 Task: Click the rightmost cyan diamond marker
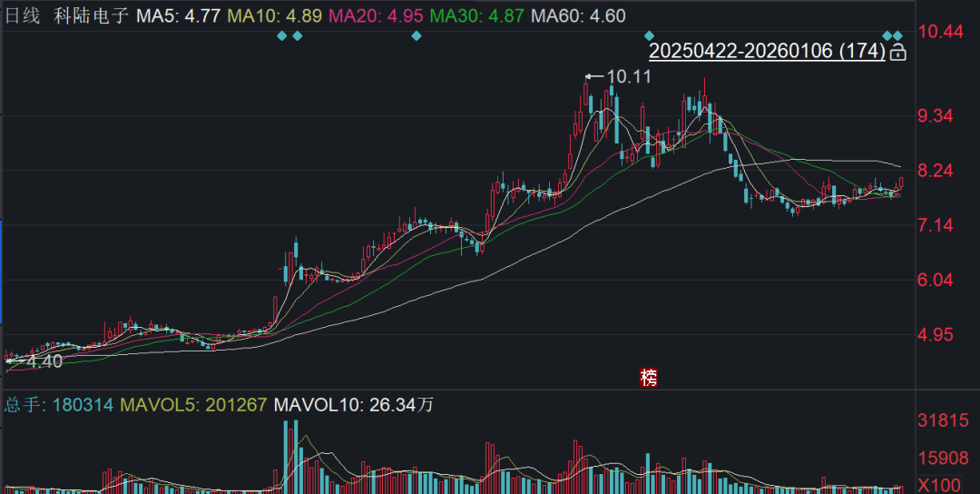tap(898, 35)
